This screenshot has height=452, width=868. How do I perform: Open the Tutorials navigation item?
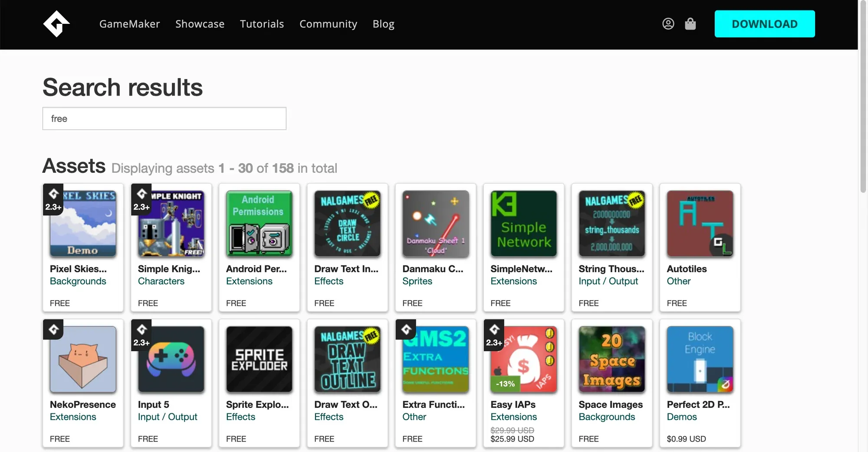tap(262, 24)
